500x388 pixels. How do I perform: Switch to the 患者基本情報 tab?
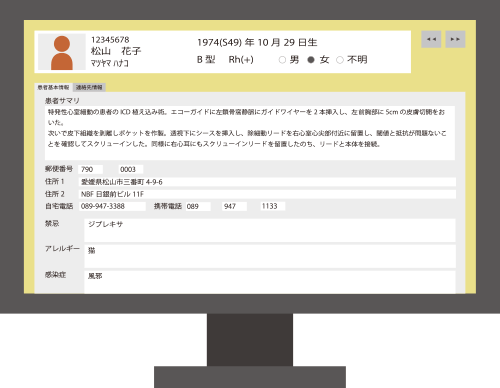[53, 87]
